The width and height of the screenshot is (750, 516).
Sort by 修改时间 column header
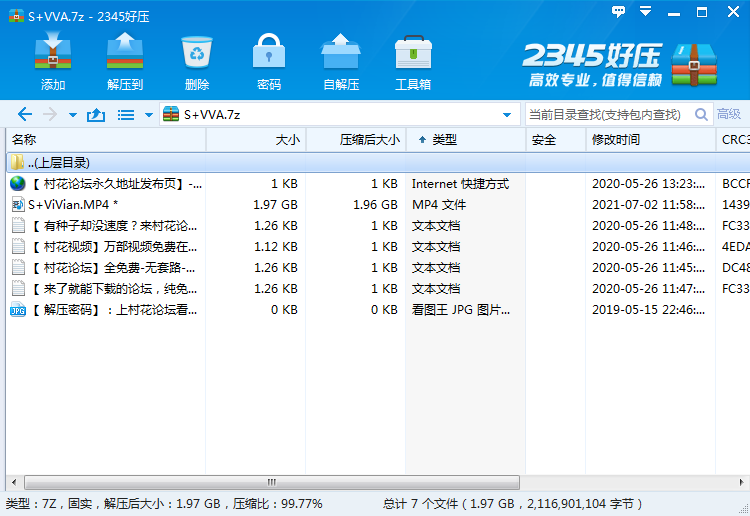(616, 140)
